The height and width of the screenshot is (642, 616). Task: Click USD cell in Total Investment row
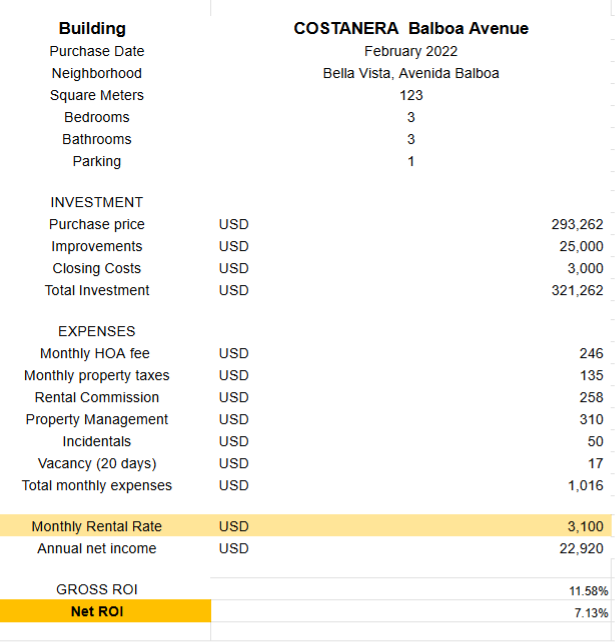point(233,290)
